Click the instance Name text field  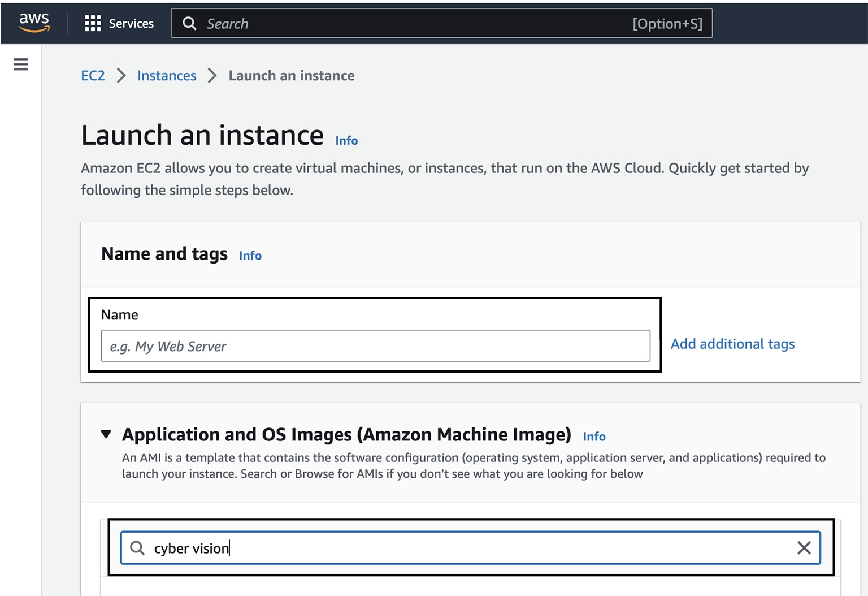pyautogui.click(x=376, y=346)
